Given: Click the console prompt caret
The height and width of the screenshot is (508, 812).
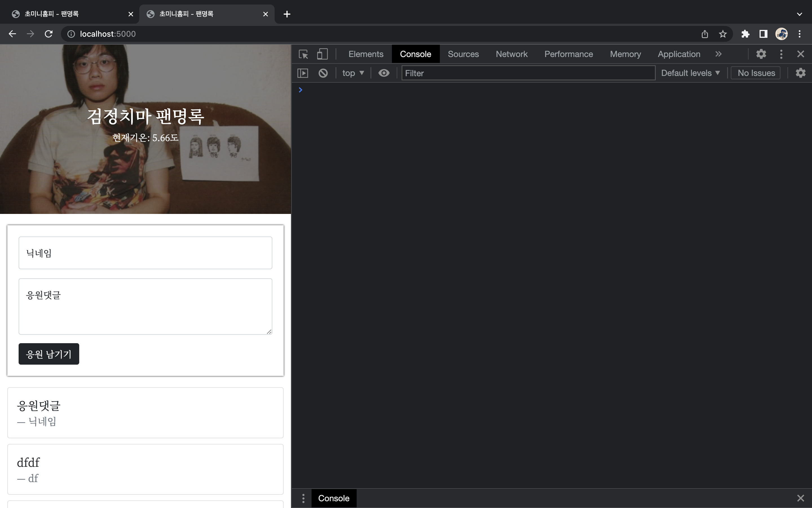Looking at the screenshot, I should coord(301,90).
